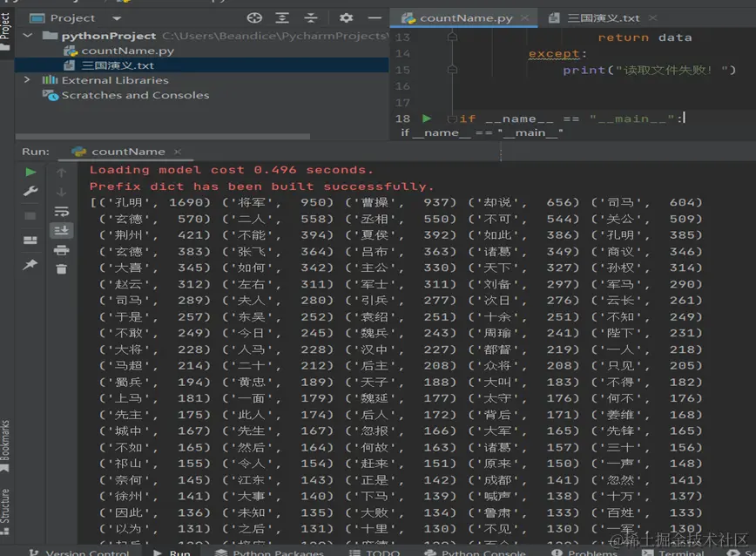Click the green run gutter arrow on line 18
Viewport: 756px width, 556px height.
tap(426, 119)
